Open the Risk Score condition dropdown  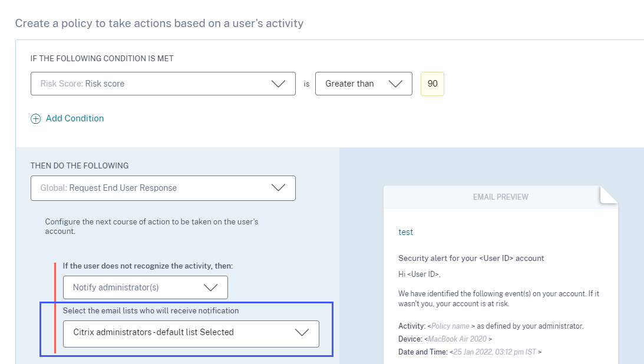click(x=153, y=84)
